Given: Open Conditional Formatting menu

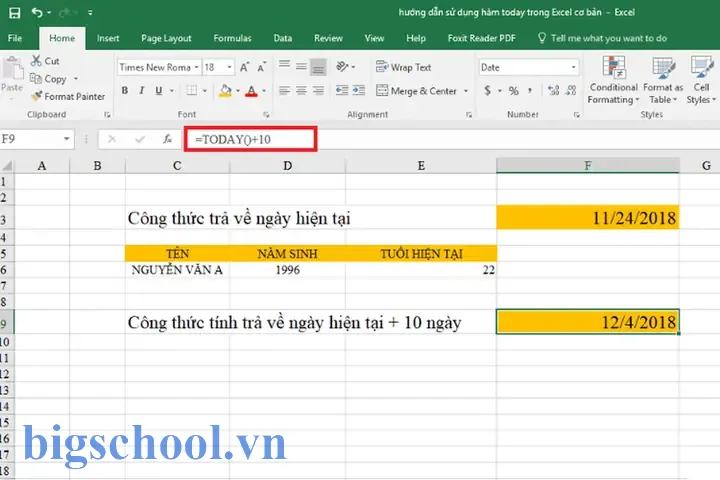Looking at the screenshot, I should tap(613, 80).
